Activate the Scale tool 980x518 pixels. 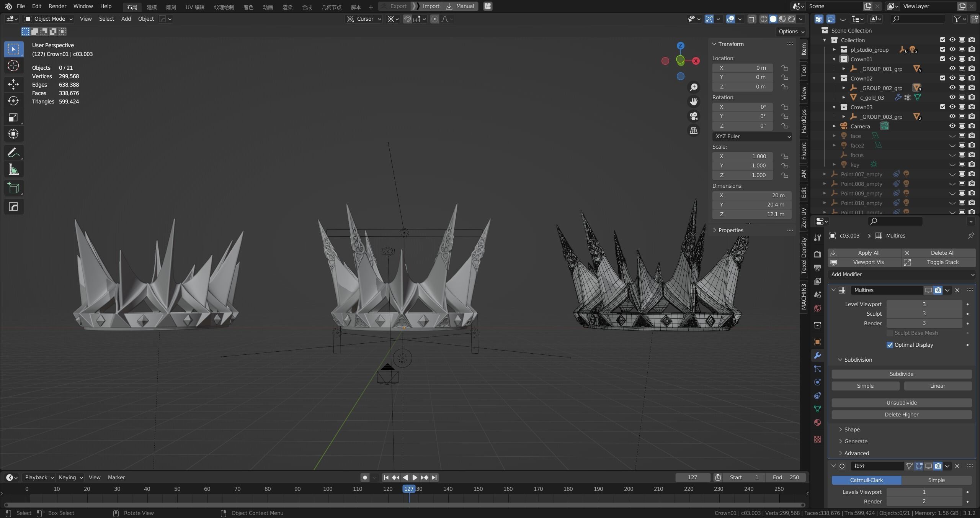(x=13, y=117)
